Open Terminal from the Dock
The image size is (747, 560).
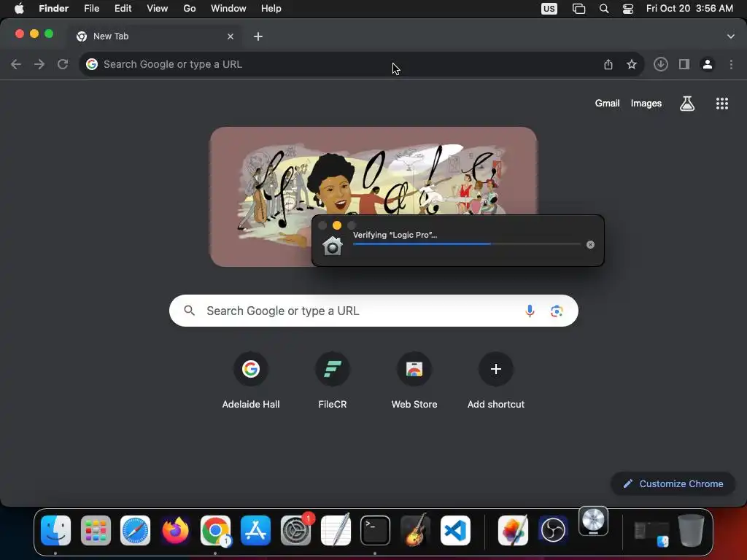point(375,530)
